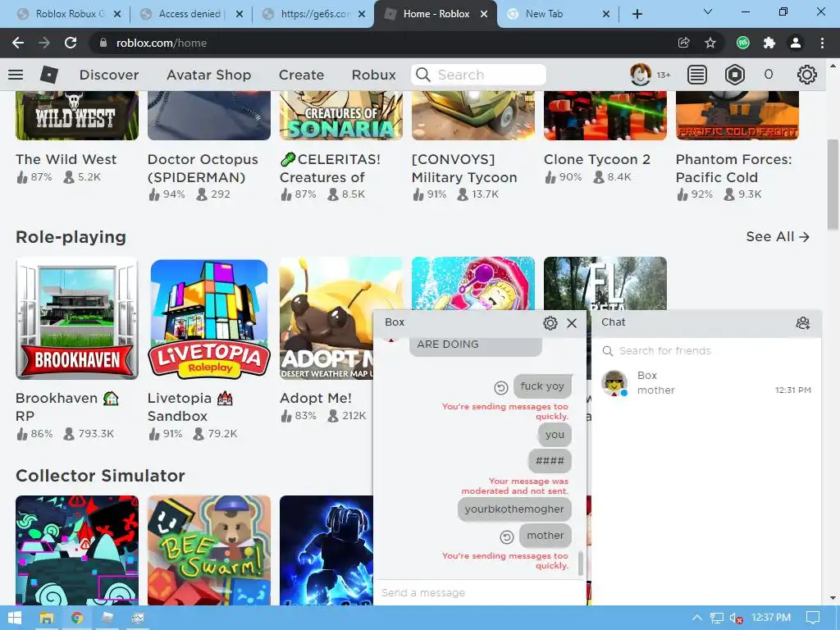Click the search magnifier icon
Viewport: 840px width, 630px height.
click(x=422, y=75)
